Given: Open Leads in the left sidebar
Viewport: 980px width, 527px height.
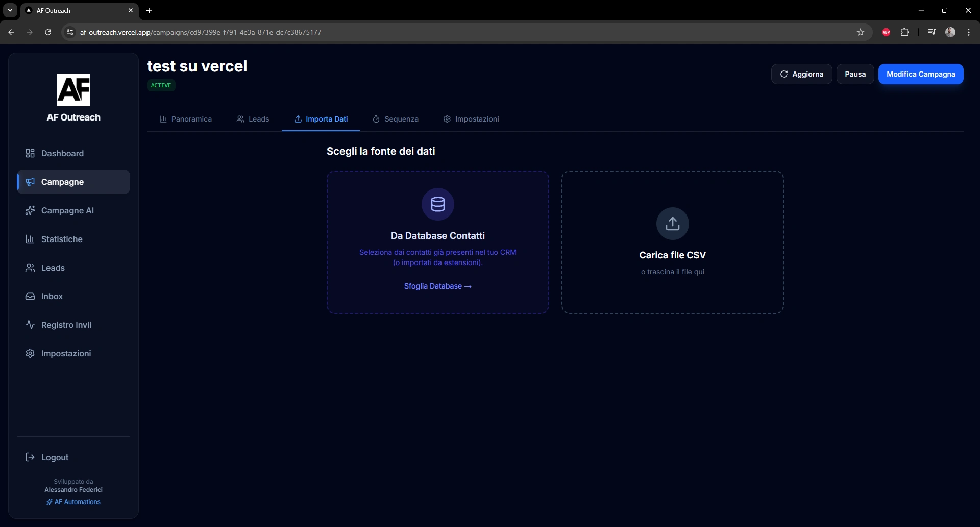Looking at the screenshot, I should click(x=73, y=268).
